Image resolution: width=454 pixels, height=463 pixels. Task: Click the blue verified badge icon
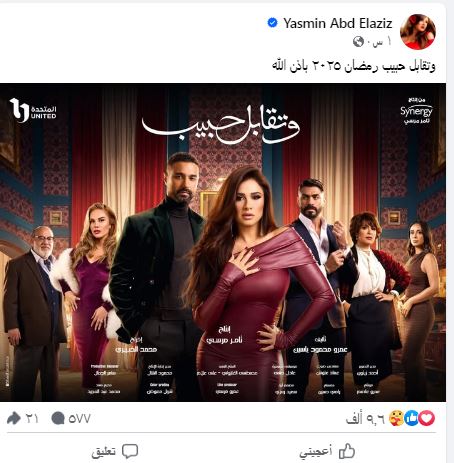[x=272, y=23]
